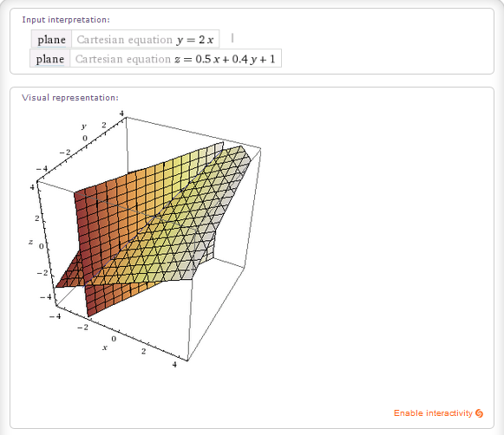Select the second 'plane' label cell

pyautogui.click(x=49, y=58)
